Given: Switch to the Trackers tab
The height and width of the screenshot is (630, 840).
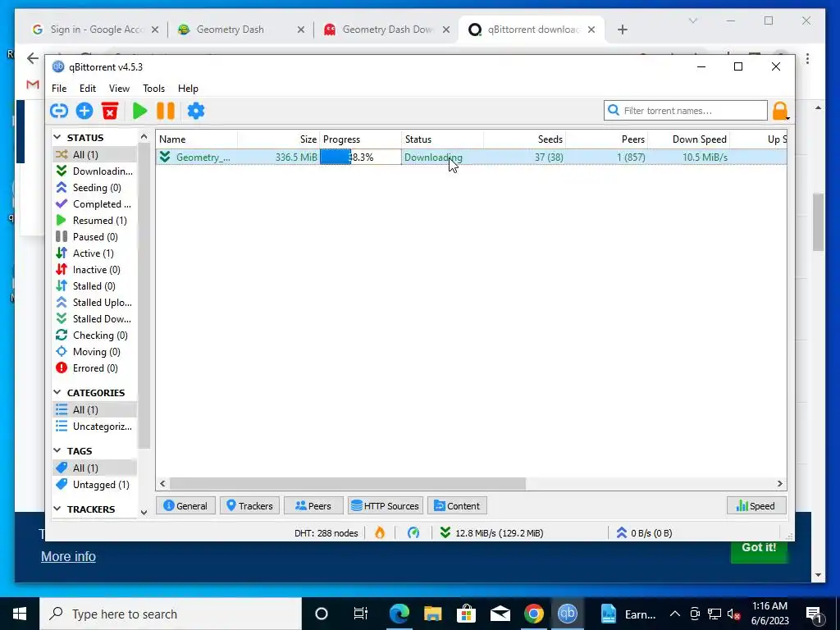Looking at the screenshot, I should click(x=249, y=505).
